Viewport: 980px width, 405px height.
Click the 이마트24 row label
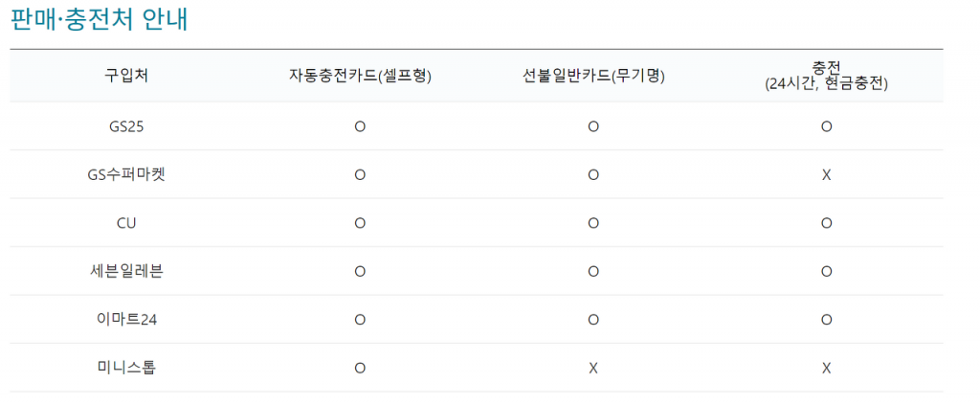coord(126,320)
